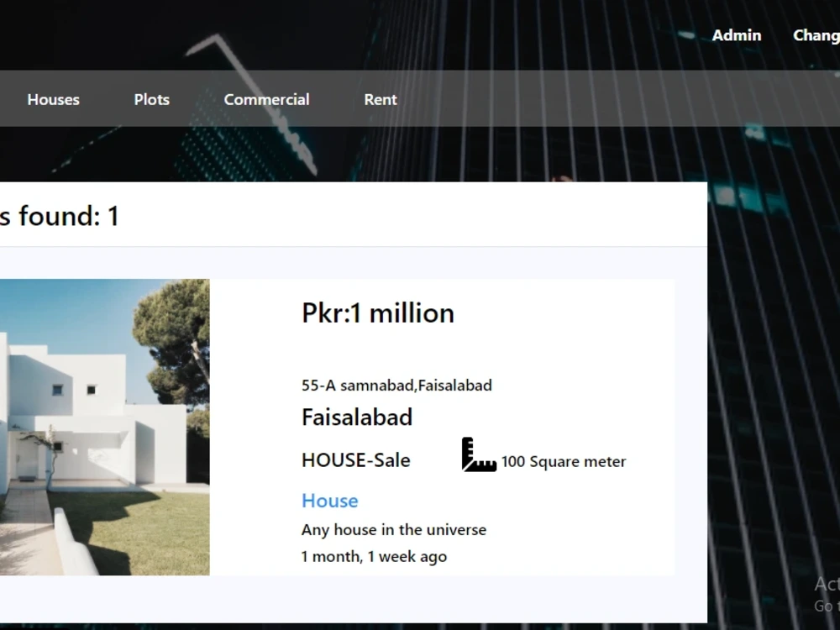Image resolution: width=840 pixels, height=630 pixels.
Task: Click the found: 1 results heading
Action: pos(60,216)
